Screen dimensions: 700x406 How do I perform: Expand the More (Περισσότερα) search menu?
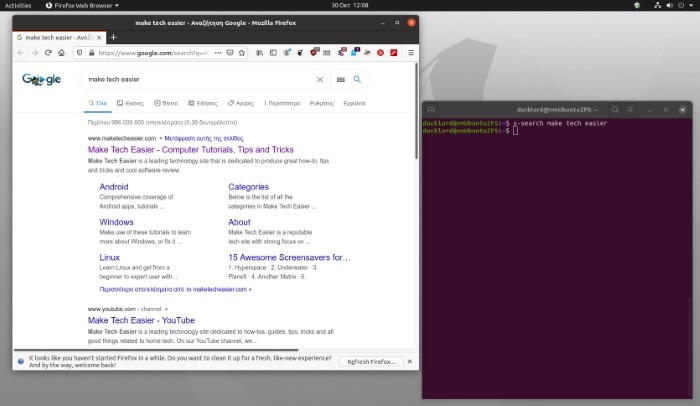tap(282, 103)
